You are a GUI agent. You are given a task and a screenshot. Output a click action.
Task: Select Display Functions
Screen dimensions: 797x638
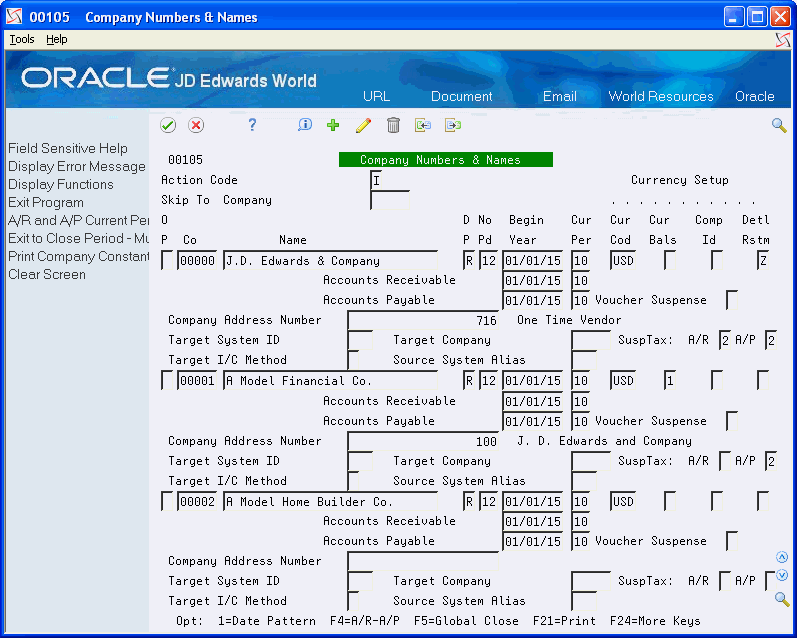(60, 184)
